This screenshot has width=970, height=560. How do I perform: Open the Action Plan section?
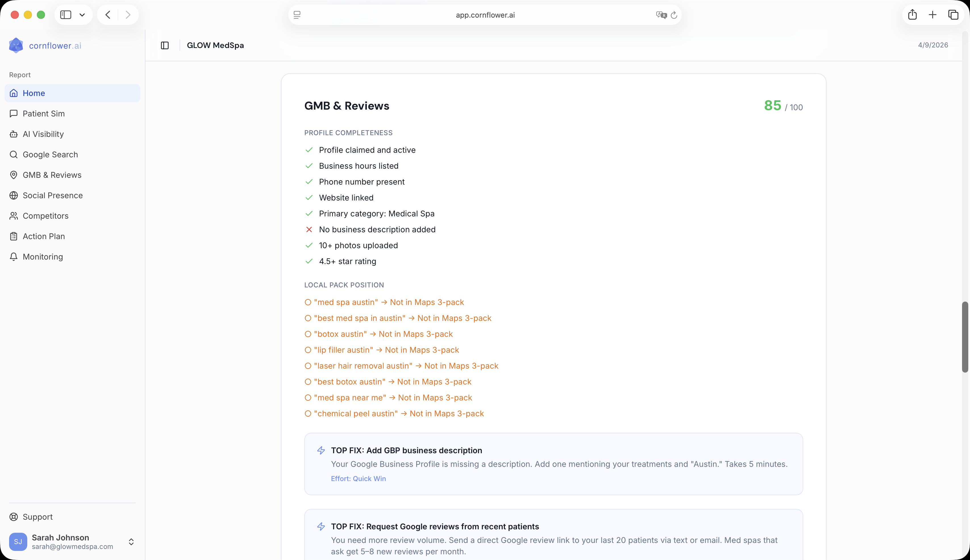[x=43, y=236]
